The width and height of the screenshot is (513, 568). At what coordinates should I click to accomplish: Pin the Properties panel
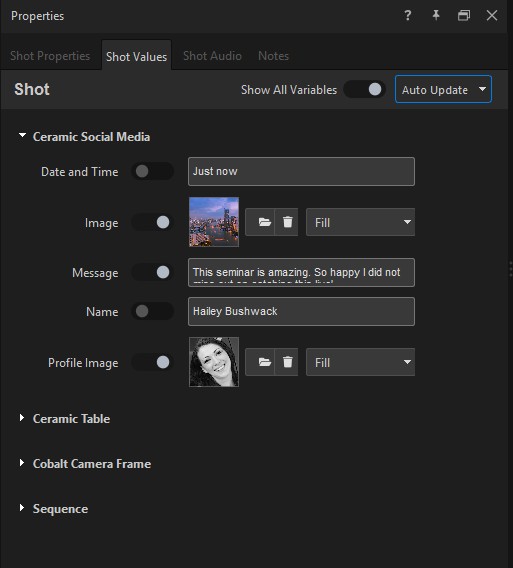[x=436, y=15]
